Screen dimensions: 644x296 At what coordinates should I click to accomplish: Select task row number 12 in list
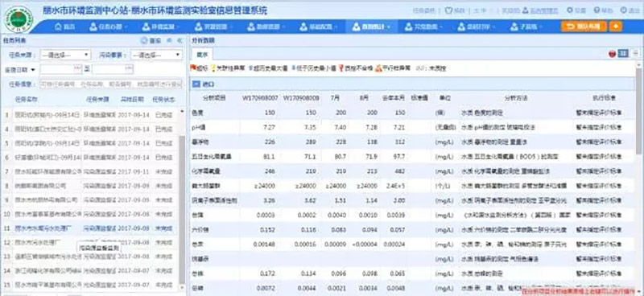[90, 243]
